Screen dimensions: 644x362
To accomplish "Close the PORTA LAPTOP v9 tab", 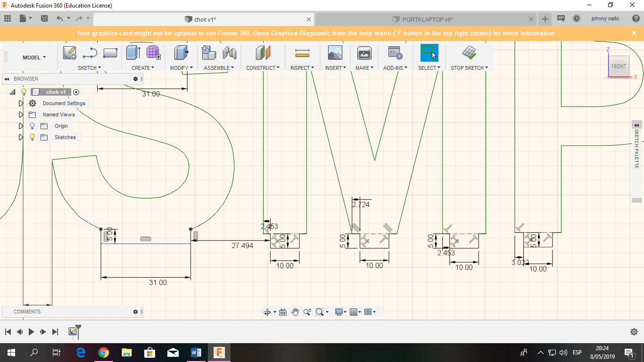I will pyautogui.click(x=531, y=19).
